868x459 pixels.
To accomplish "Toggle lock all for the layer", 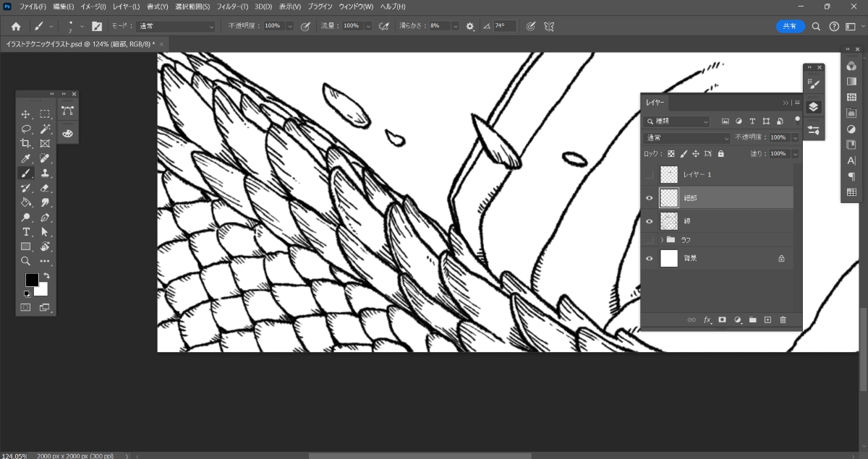I will click(721, 154).
